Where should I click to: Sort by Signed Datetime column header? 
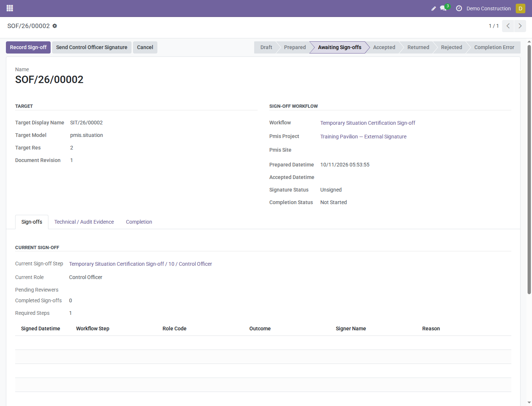click(41, 328)
